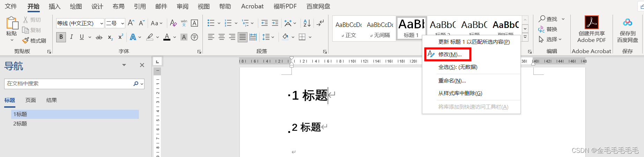Click the borders icon
This screenshot has height=157, width=644.
pos(302,37)
